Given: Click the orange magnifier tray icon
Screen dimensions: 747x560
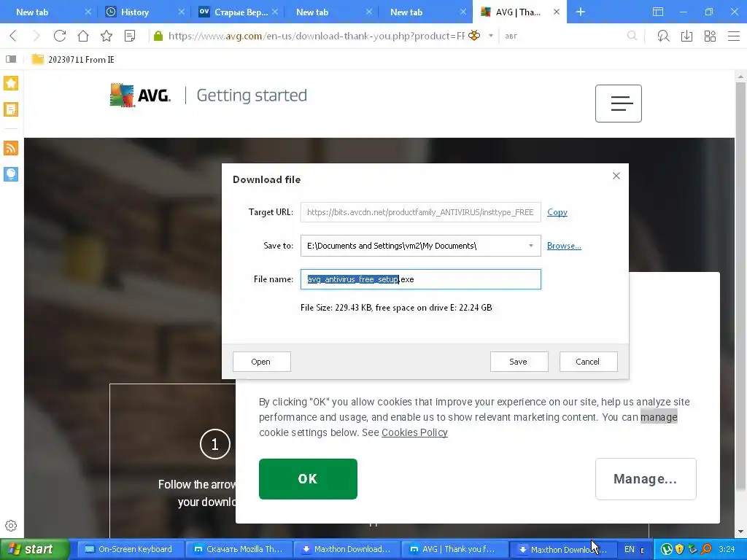Looking at the screenshot, I should 706,549.
